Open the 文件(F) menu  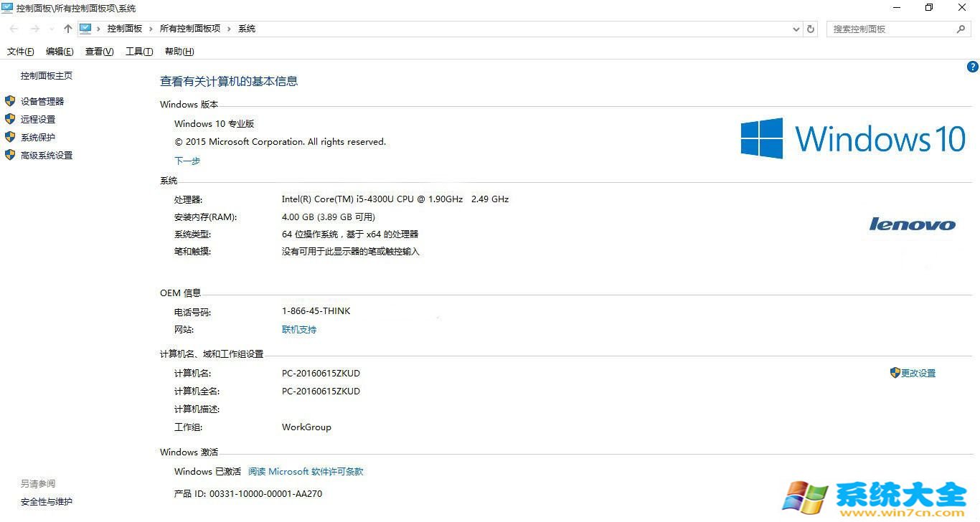pos(21,52)
